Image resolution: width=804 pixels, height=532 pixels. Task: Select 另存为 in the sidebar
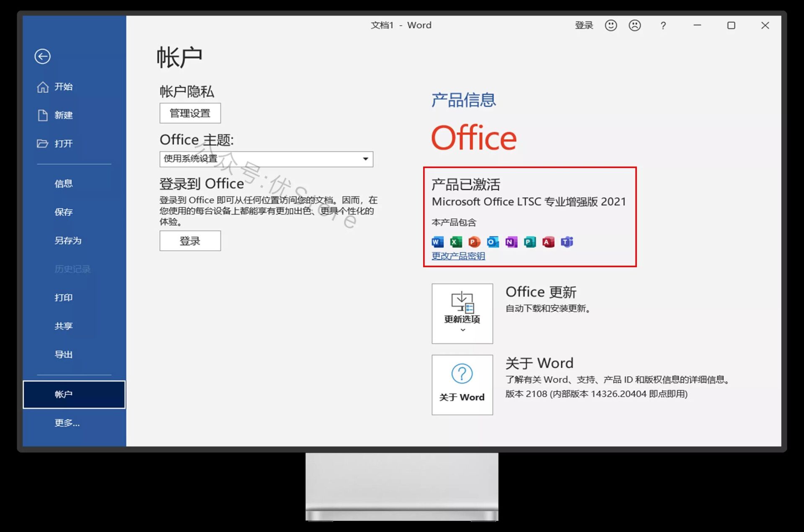[68, 240]
